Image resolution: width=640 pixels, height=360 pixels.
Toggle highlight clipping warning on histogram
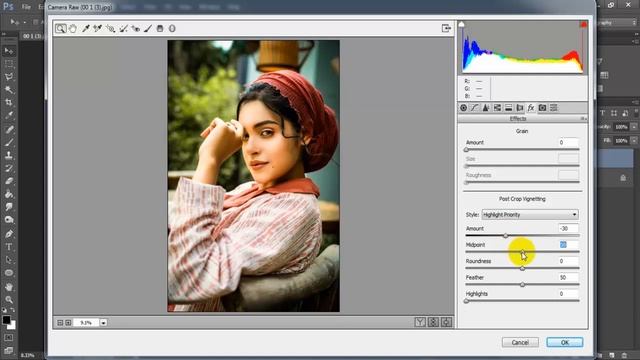583,24
